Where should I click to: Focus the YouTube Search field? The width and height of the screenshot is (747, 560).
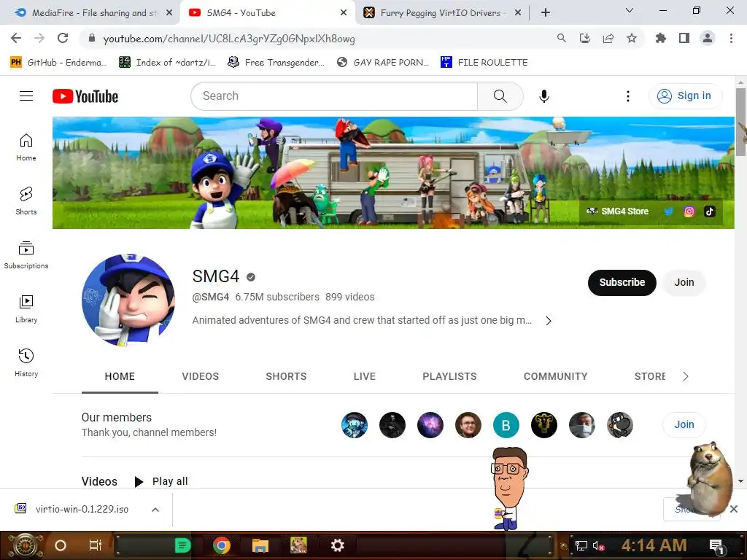pos(334,96)
